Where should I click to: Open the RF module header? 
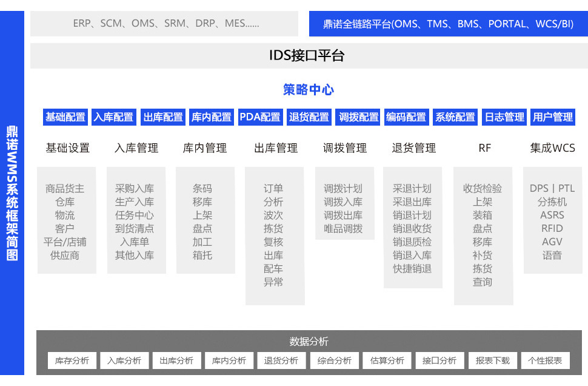coord(483,147)
